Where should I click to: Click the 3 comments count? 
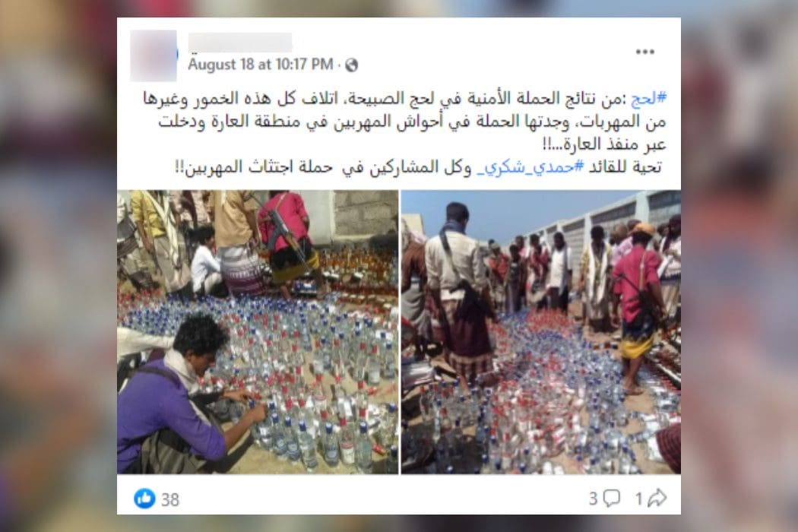click(593, 499)
